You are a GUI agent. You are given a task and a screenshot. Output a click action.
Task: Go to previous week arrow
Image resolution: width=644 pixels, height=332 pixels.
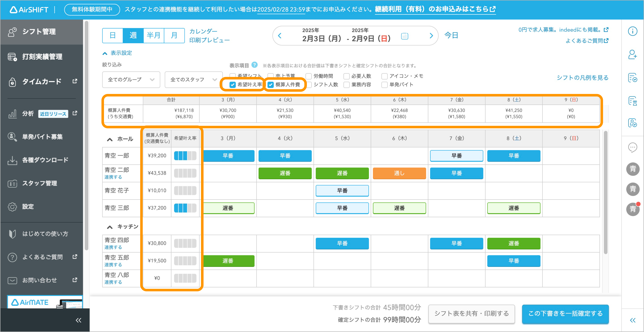point(280,35)
